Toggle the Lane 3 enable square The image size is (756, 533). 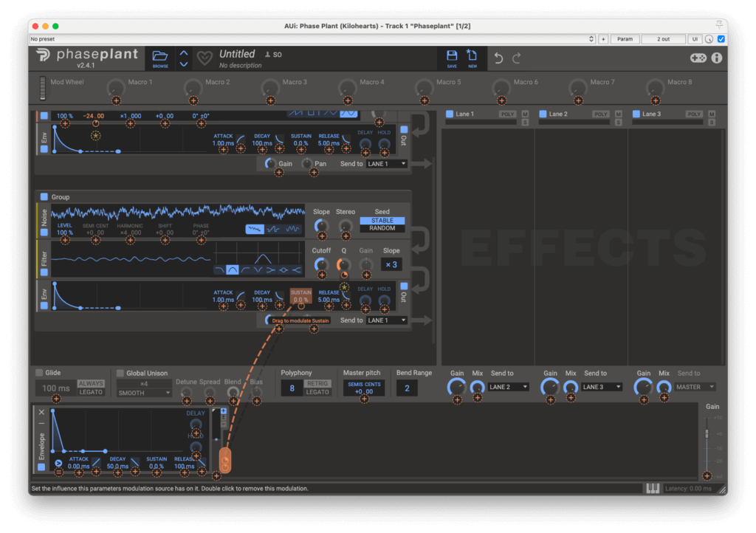[x=636, y=114]
